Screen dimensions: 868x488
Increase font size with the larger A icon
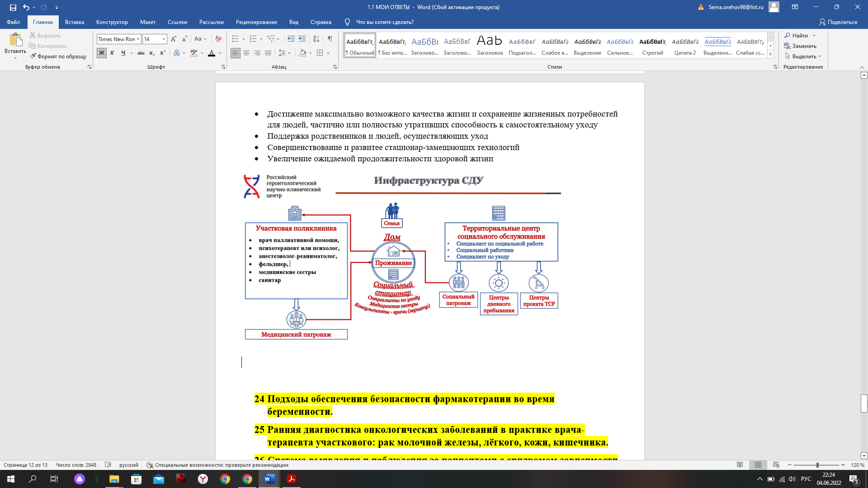click(x=174, y=39)
